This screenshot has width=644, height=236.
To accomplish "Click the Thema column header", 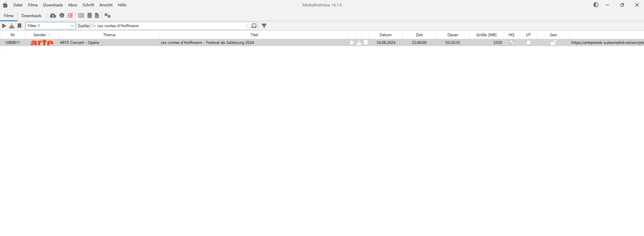I will click(x=109, y=35).
